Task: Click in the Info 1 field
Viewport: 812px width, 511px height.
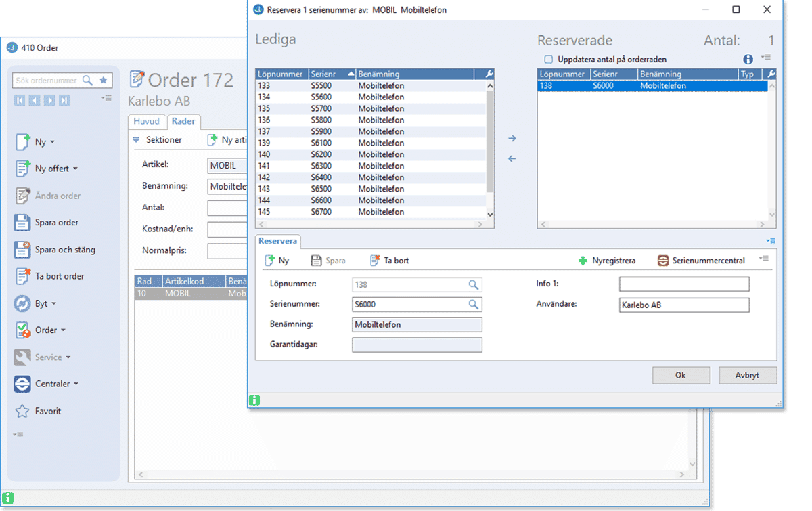Action: (684, 285)
